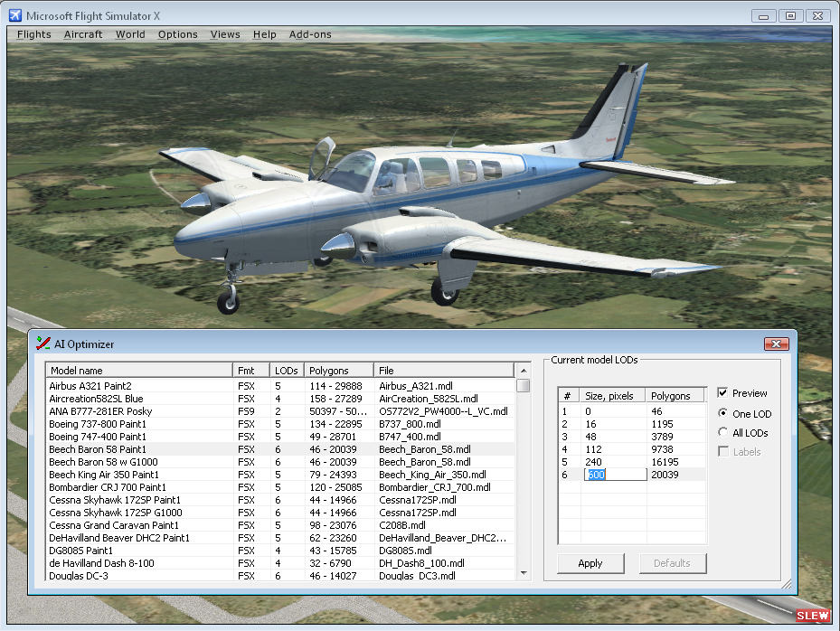840x631 pixels.
Task: Select LOD row 5 with size 240
Action: pos(632,462)
